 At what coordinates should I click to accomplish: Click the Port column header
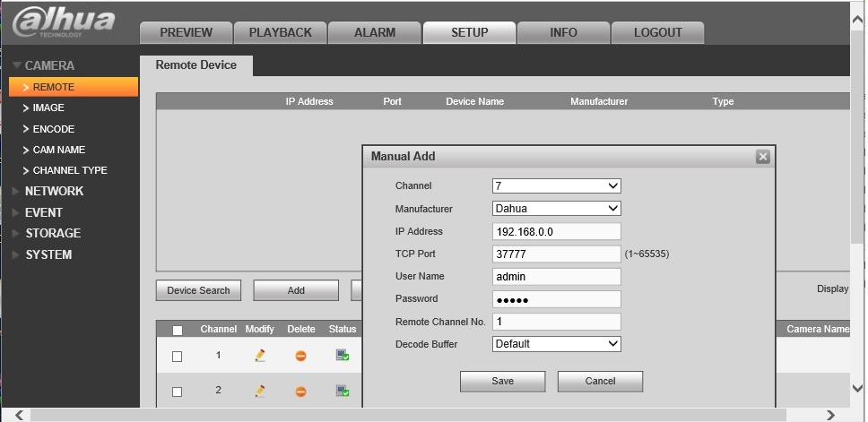pos(393,102)
